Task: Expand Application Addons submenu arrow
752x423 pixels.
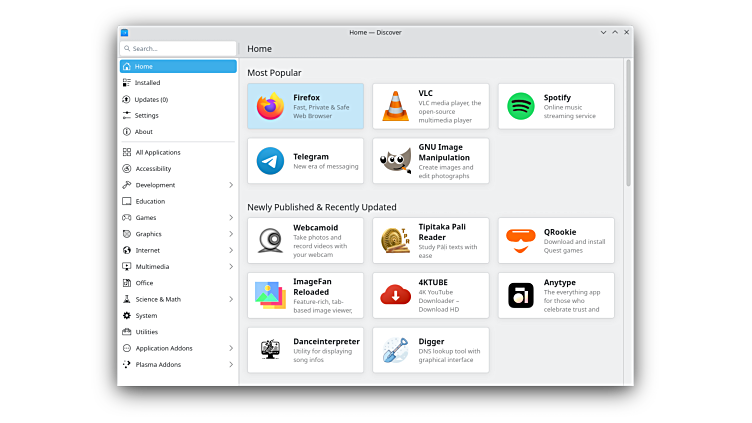Action: click(x=231, y=348)
